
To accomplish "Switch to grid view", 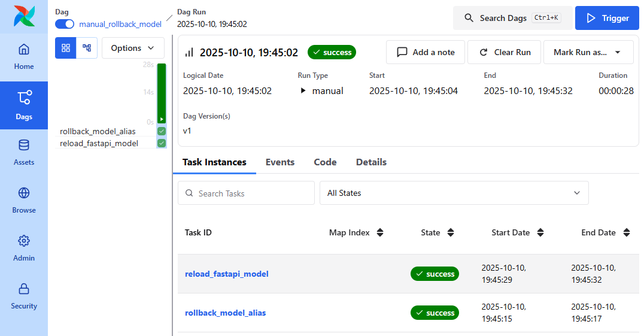I will tap(66, 48).
